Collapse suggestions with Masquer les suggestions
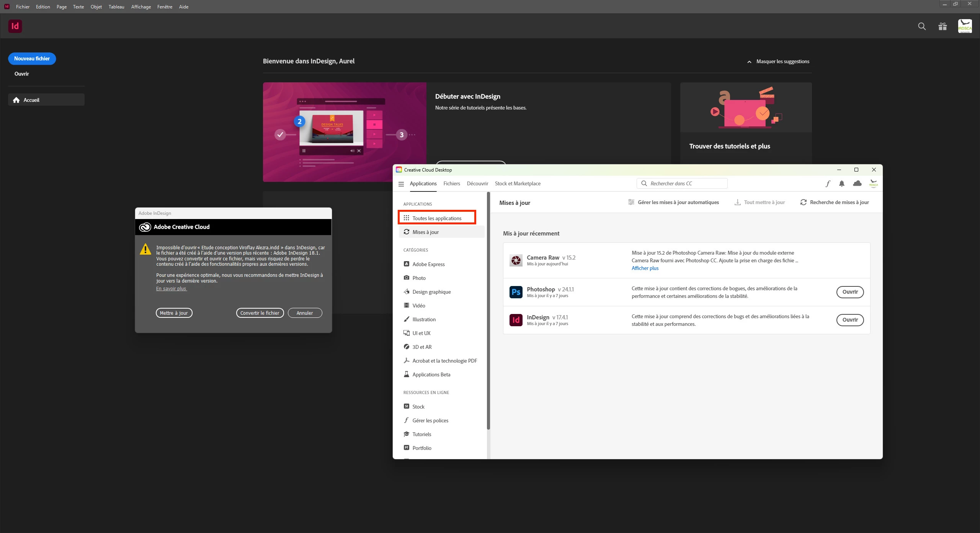Viewport: 980px width, 533px height. coord(778,61)
